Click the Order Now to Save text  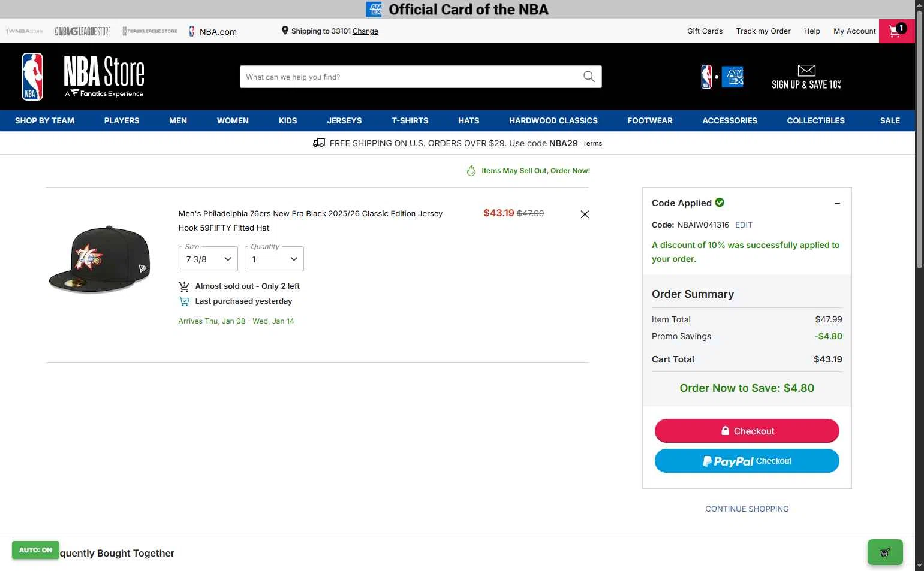[x=747, y=388]
